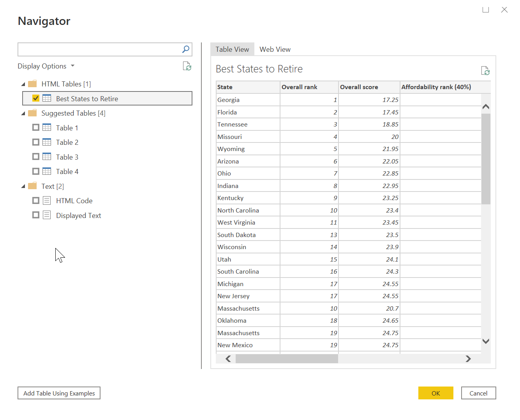This screenshot has width=520, height=420.
Task: Check the HTML Code checkbox
Action: point(36,200)
